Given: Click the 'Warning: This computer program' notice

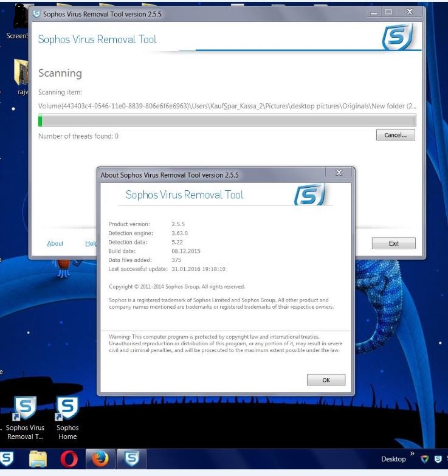Looking at the screenshot, I should point(226,343).
